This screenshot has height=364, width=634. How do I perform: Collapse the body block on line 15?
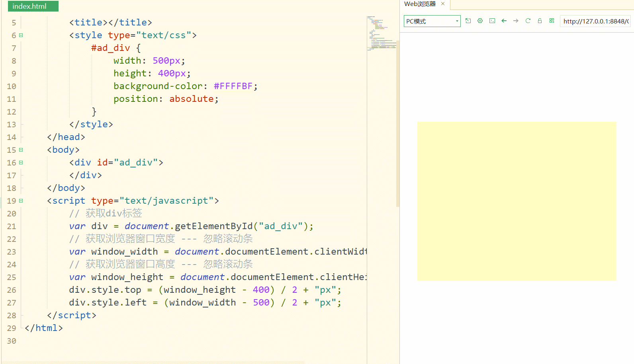[21, 150]
